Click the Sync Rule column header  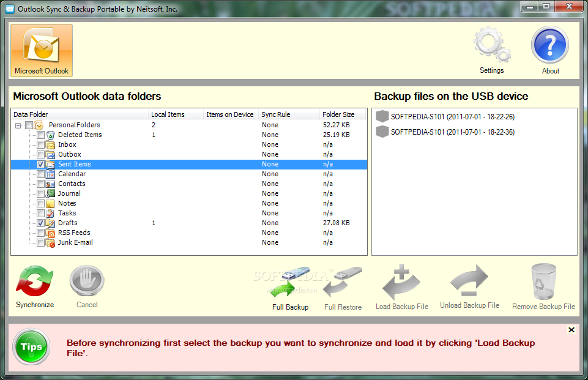[x=289, y=114]
